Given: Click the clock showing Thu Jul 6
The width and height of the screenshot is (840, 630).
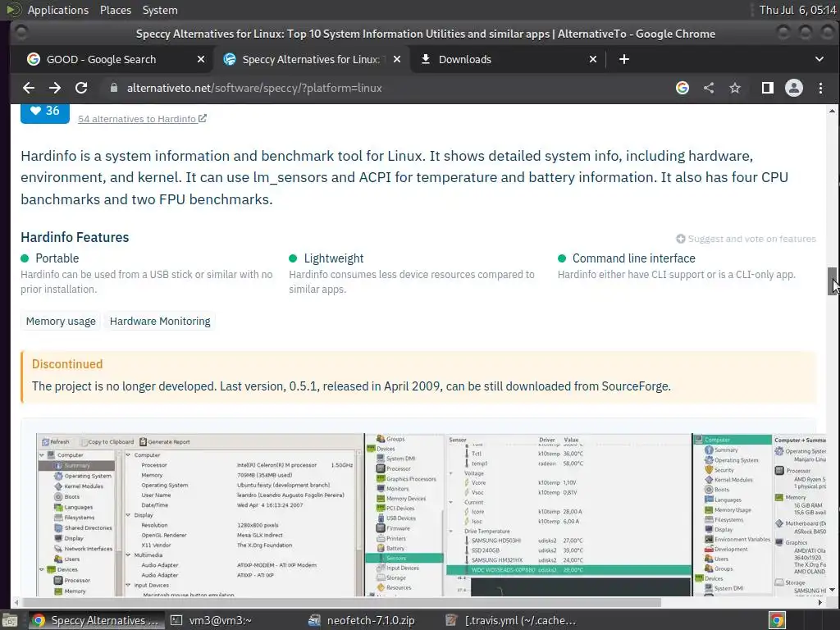Looking at the screenshot, I should pos(797,10).
